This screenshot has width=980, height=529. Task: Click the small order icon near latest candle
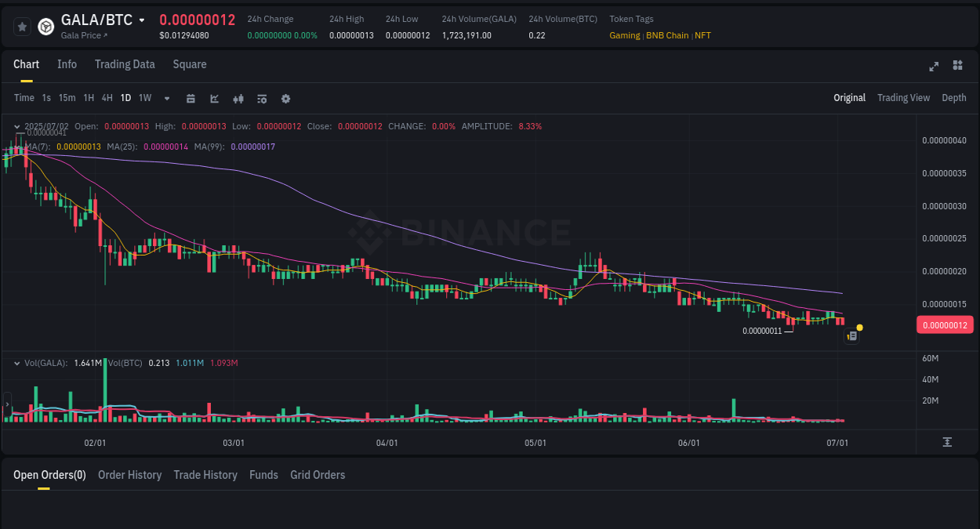[x=852, y=335]
